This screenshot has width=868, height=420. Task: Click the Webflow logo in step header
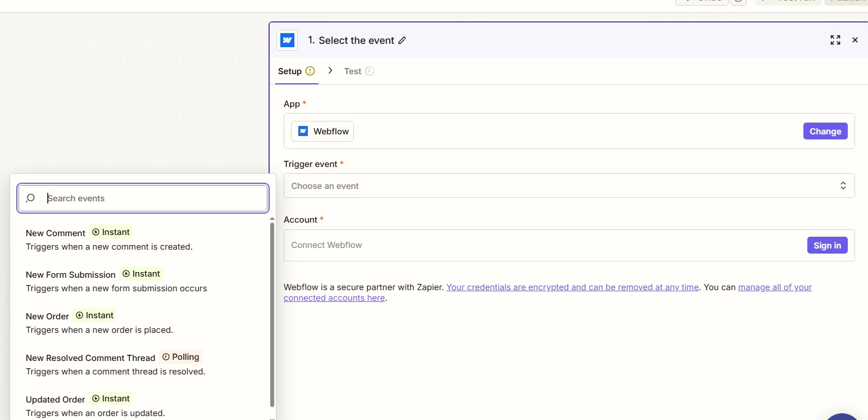(x=287, y=40)
